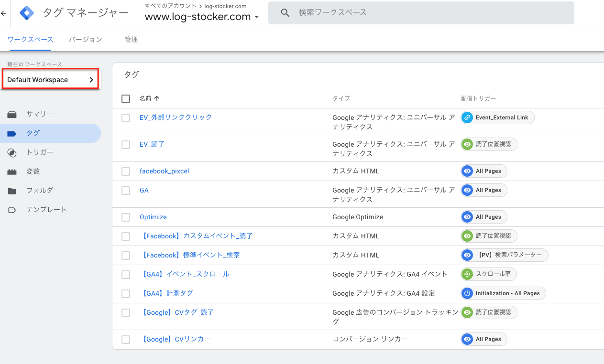Click the back arrow icon
Image resolution: width=604 pixels, height=364 pixels.
pos(3,13)
